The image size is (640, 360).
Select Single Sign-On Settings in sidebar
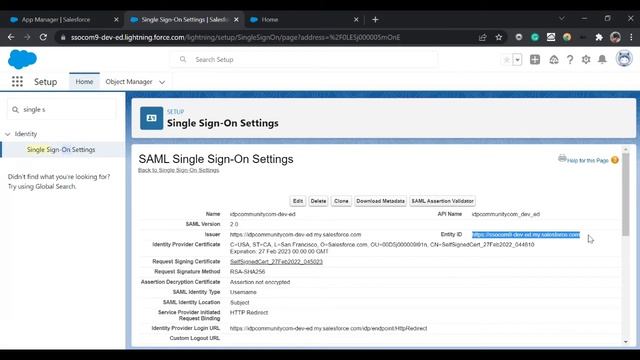pos(61,150)
